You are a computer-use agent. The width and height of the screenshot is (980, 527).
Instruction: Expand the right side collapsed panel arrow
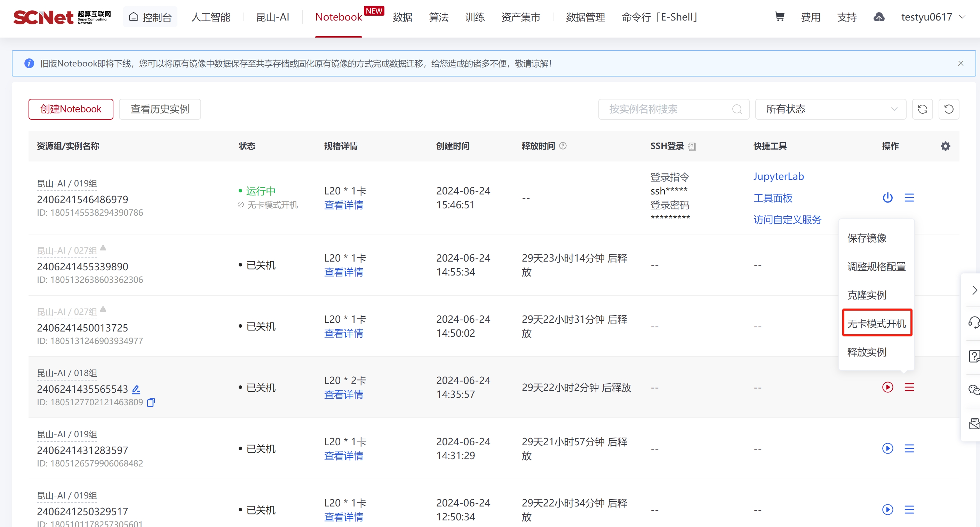click(x=974, y=290)
